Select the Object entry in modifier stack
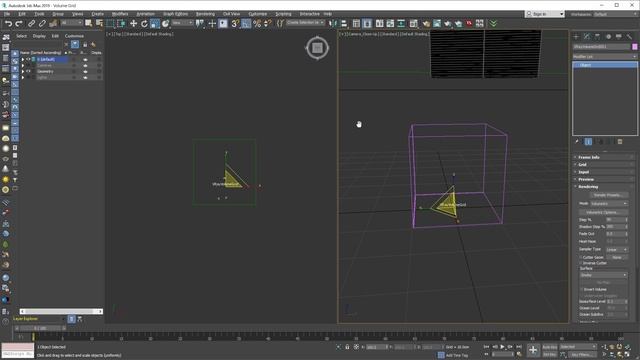Viewport: 640px width, 360px height. click(604, 65)
